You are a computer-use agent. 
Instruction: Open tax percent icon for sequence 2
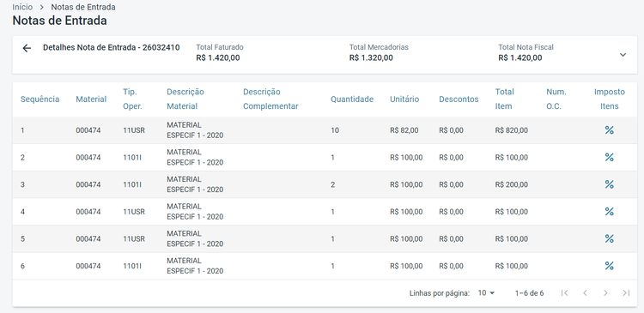pos(609,158)
